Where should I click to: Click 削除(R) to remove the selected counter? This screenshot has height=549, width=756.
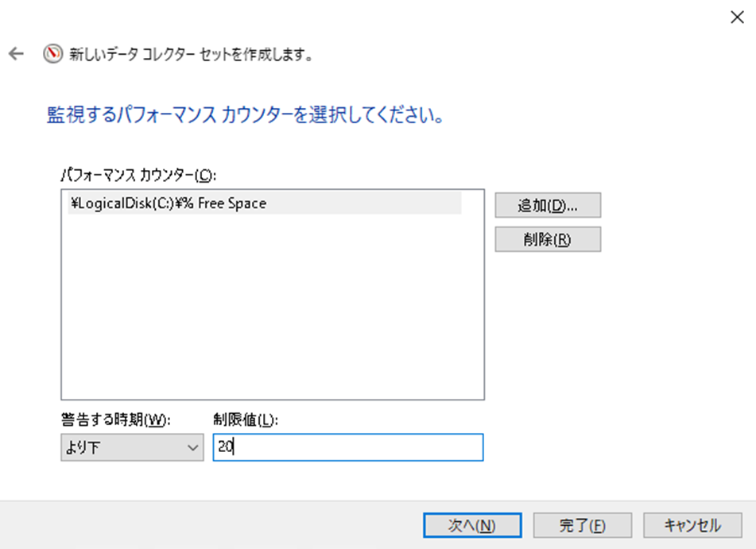[x=548, y=239]
